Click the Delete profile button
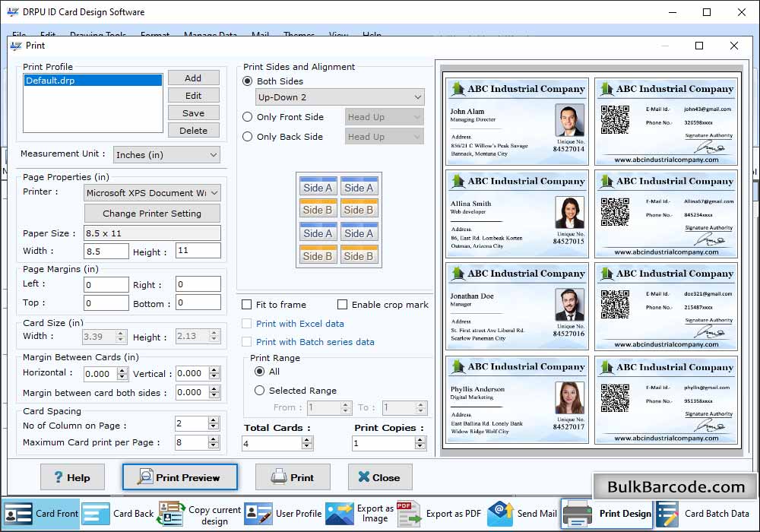The height and width of the screenshot is (532, 760). point(193,130)
